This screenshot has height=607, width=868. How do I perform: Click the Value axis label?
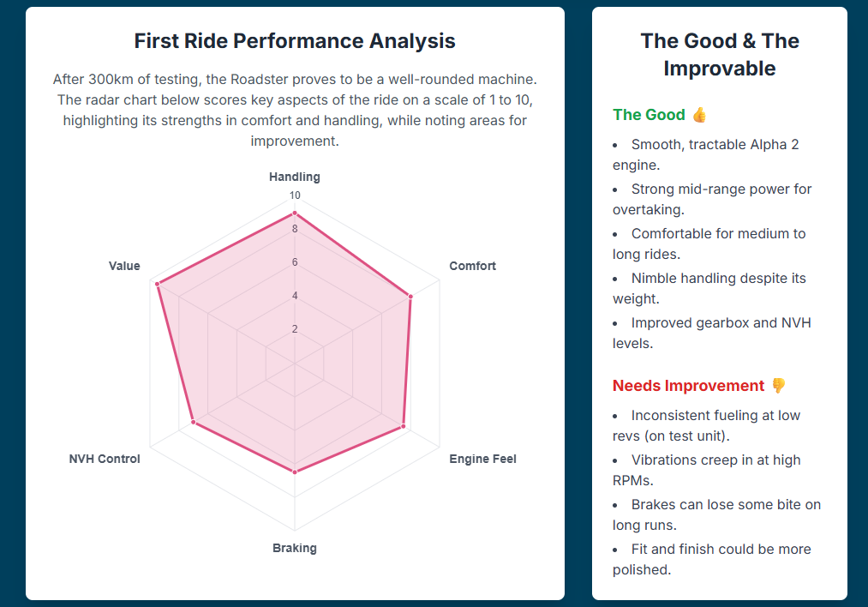124,266
